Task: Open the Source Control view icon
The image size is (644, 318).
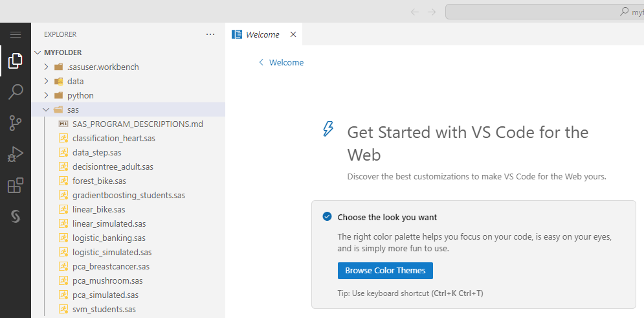Action: click(x=16, y=123)
